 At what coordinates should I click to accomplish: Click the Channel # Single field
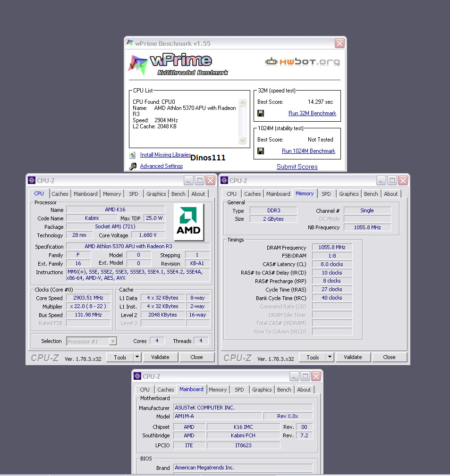[367, 210]
